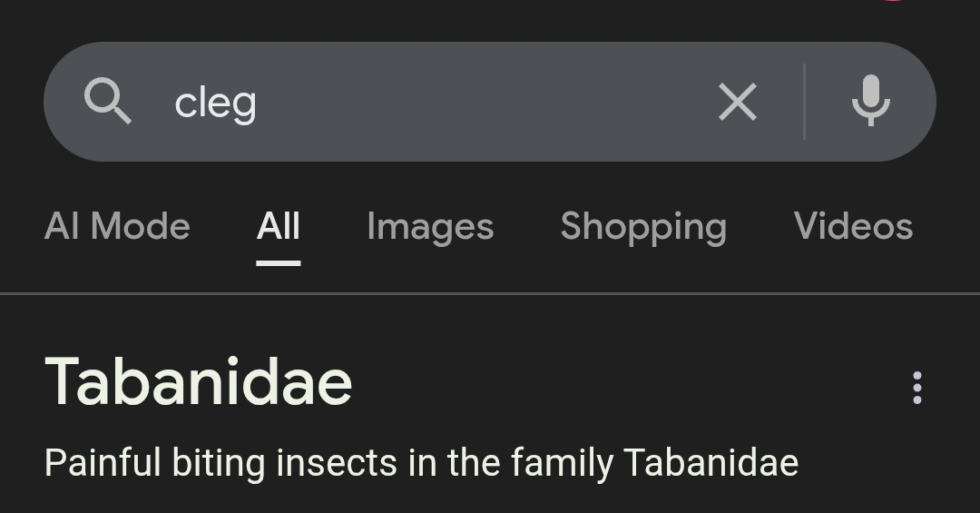Click the magnifying glass search icon
The height and width of the screenshot is (513, 980).
(107, 101)
